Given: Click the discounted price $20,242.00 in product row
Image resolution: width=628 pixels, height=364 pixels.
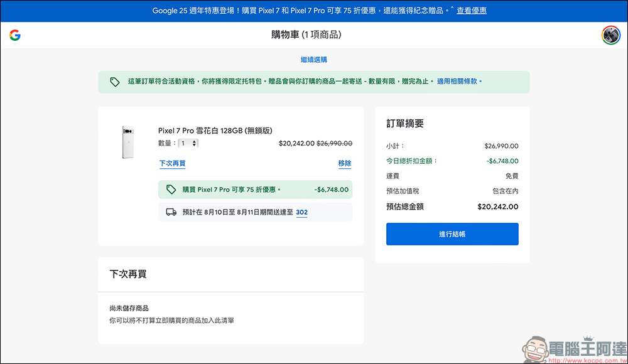Looking at the screenshot, I should click(296, 143).
